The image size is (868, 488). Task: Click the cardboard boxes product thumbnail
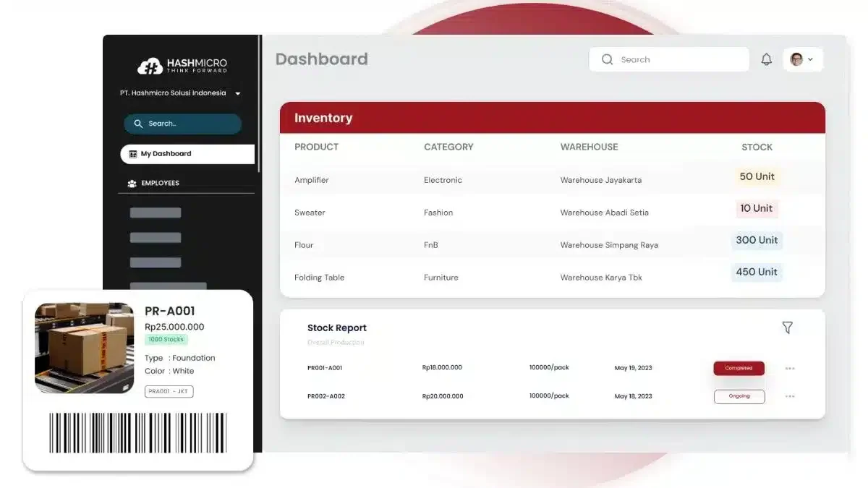coord(84,348)
